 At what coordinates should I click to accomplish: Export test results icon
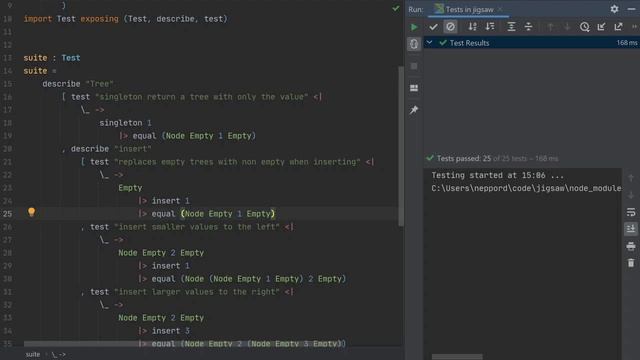coord(618,27)
